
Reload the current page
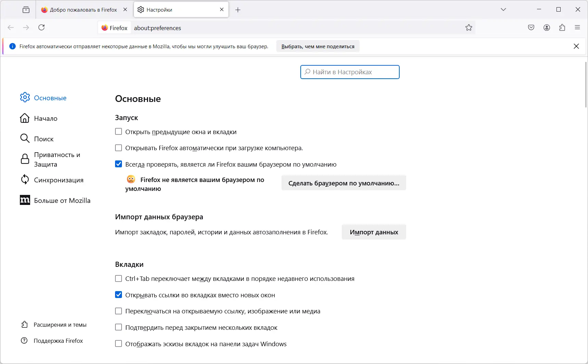pos(41,28)
